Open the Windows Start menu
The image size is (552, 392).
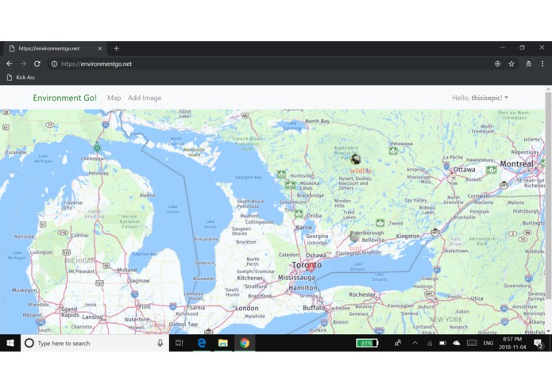[10, 343]
